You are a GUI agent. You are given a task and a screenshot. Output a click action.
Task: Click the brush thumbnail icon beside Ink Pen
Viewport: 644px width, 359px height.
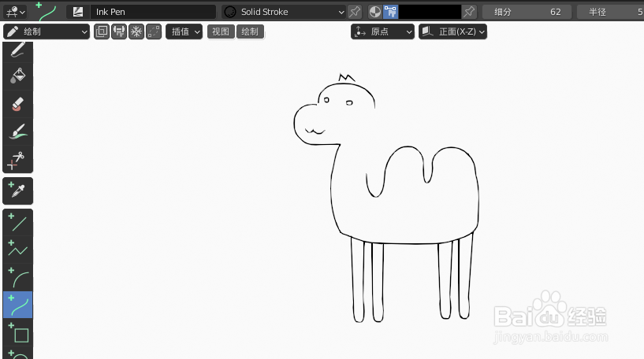point(78,12)
